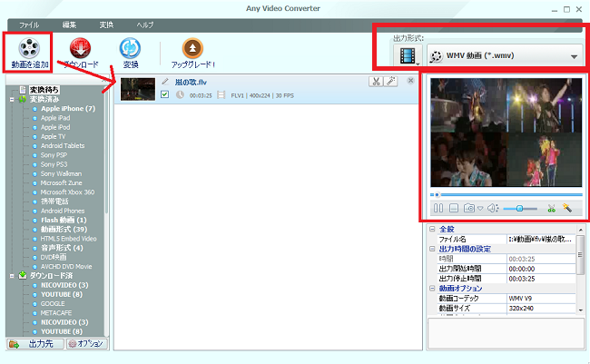Open the ヘルプ menu

click(x=145, y=25)
